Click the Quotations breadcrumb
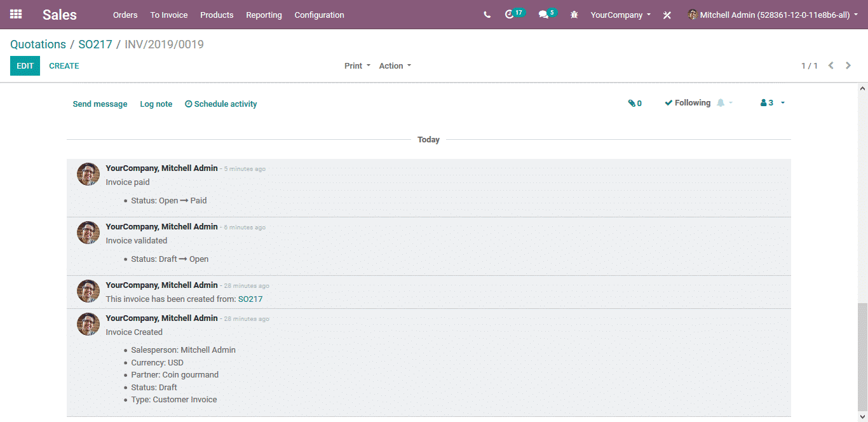The width and height of the screenshot is (868, 422). (x=38, y=44)
